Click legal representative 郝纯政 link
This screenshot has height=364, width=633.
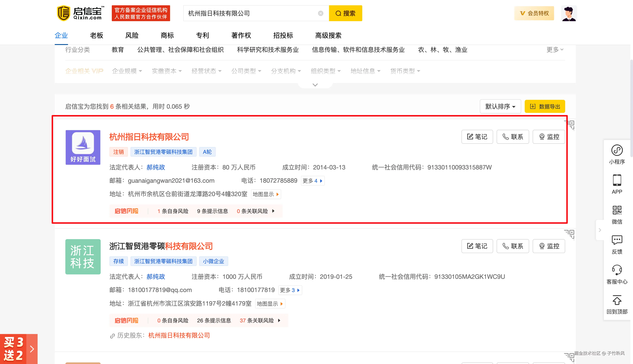(155, 167)
